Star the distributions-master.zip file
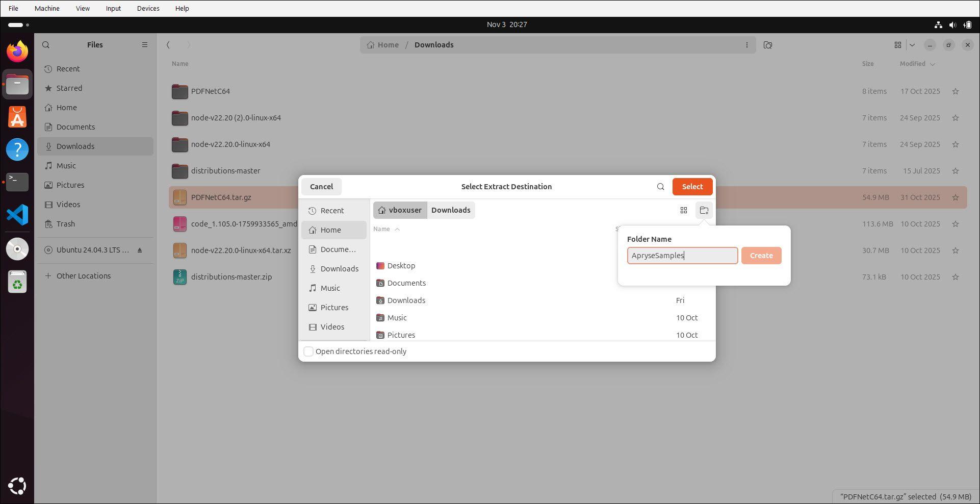Image resolution: width=980 pixels, height=504 pixels. [x=955, y=277]
